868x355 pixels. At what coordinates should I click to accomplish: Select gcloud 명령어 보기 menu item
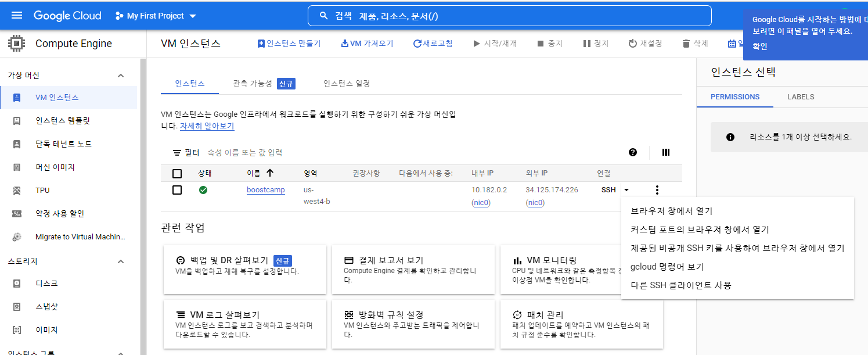[737, 267]
